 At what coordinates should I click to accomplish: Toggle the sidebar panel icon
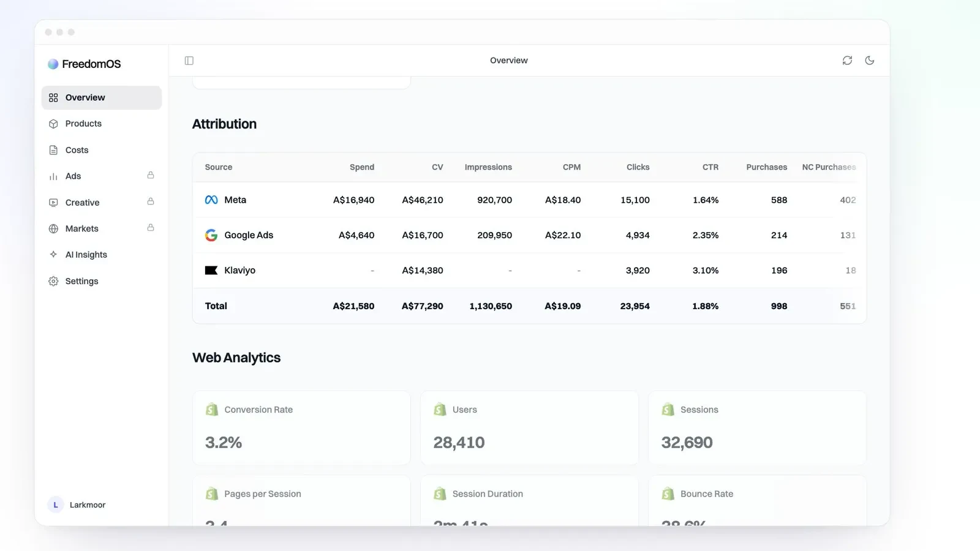pyautogui.click(x=189, y=61)
